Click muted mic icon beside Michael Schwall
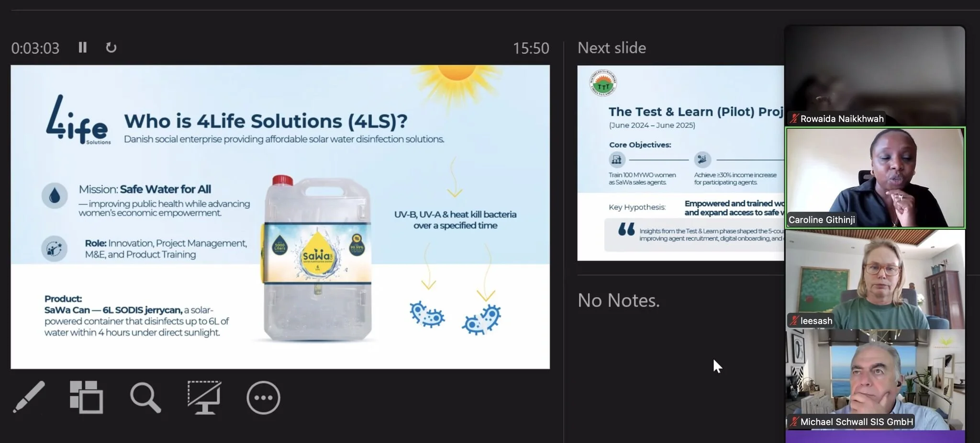This screenshot has height=443, width=980. (x=794, y=421)
